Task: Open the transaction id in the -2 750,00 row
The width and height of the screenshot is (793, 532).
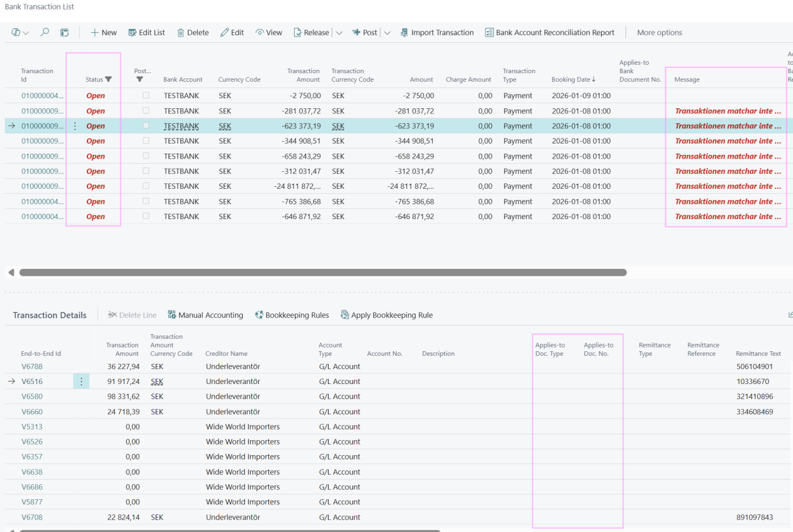Action: (x=43, y=96)
